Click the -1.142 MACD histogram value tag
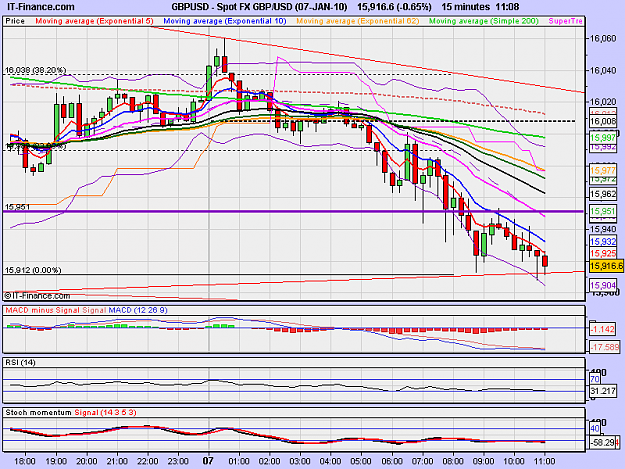Screen dimensions: 625x469 pyautogui.click(x=603, y=330)
